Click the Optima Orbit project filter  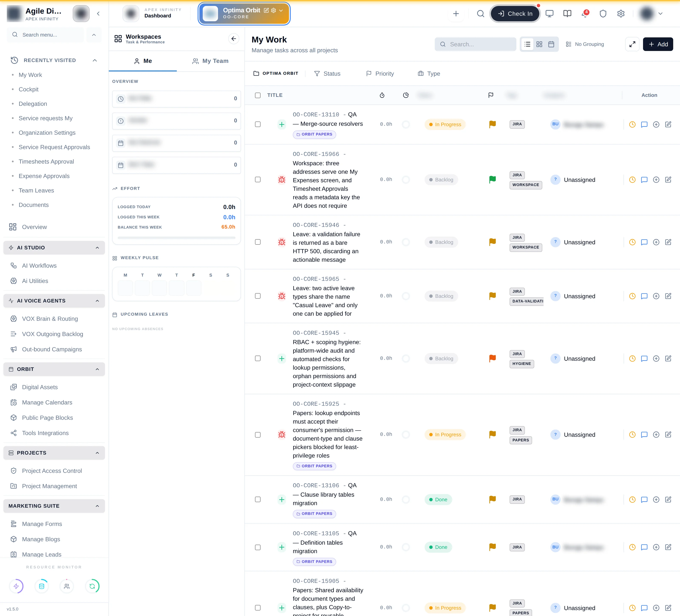(276, 73)
